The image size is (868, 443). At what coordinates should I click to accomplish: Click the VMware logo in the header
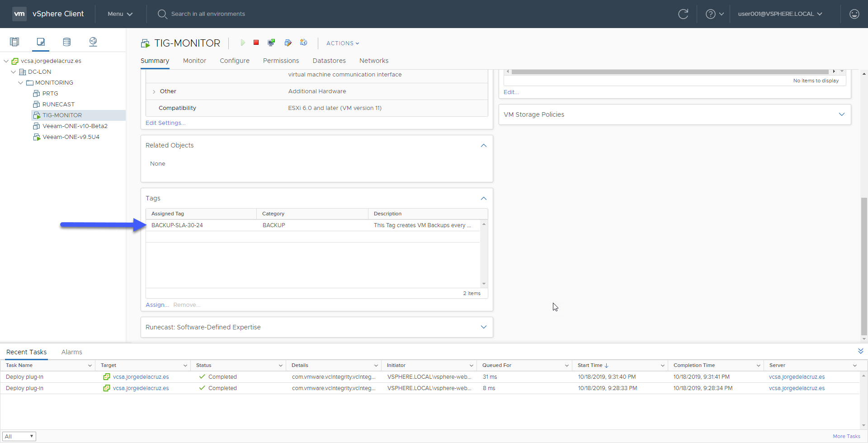tap(19, 14)
